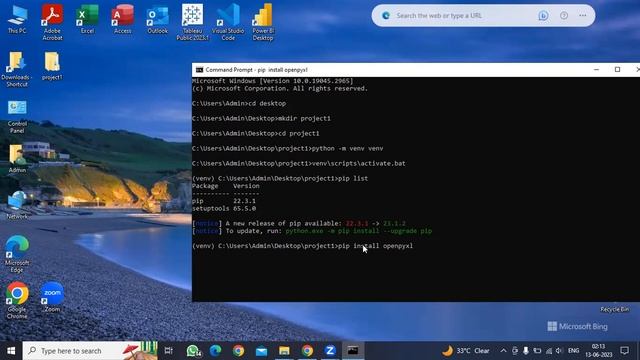The image size is (640, 360).
Task: Select the Downloads - Shortcut folder icon
Action: 17,69
